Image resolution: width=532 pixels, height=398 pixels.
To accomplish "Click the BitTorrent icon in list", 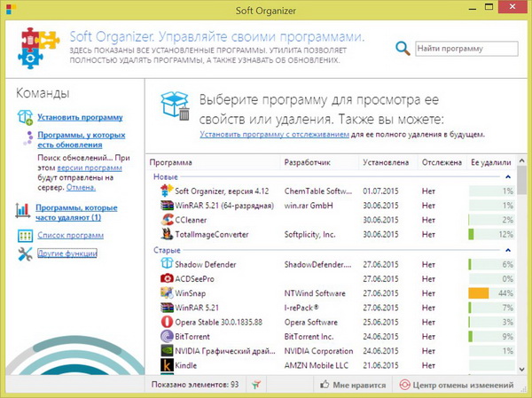I will click(x=166, y=336).
